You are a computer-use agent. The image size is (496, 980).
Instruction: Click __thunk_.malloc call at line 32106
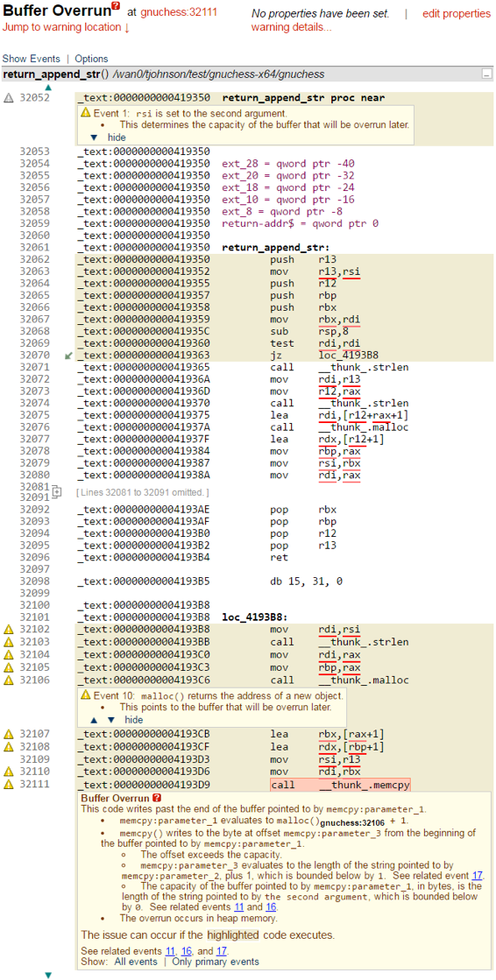pyautogui.click(x=364, y=680)
